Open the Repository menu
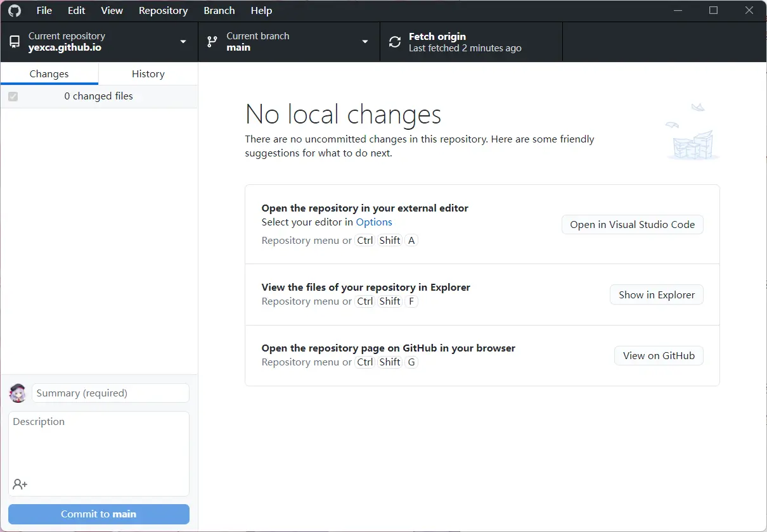Image resolution: width=767 pixels, height=532 pixels. tap(163, 10)
